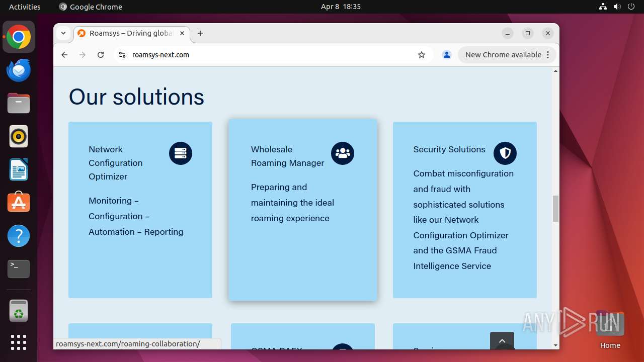Click the network status icon
The image size is (644, 362).
click(x=603, y=7)
